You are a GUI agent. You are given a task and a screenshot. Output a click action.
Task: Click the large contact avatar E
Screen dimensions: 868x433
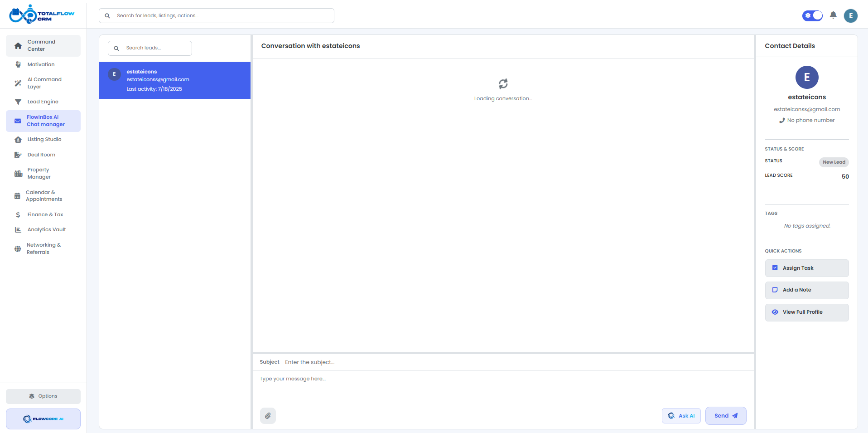(806, 77)
